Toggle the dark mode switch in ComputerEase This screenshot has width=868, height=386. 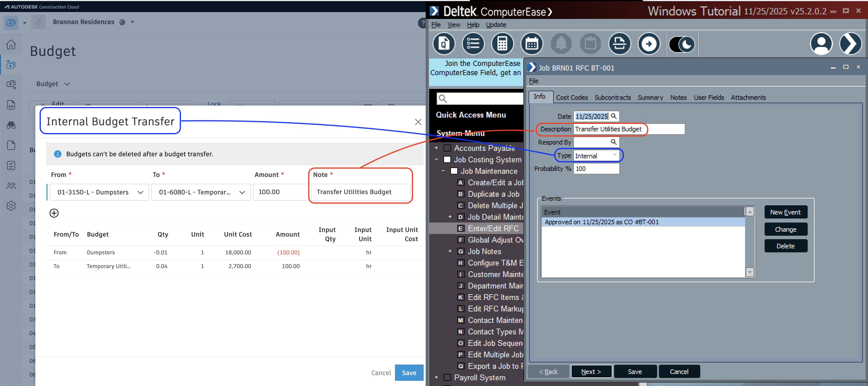coord(681,44)
